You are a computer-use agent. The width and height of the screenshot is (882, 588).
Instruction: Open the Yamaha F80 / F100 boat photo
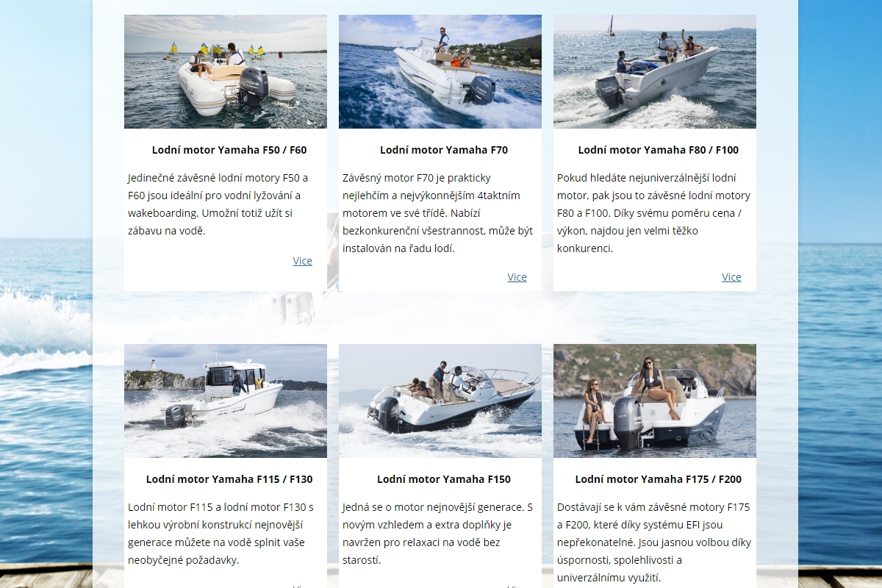tap(655, 71)
